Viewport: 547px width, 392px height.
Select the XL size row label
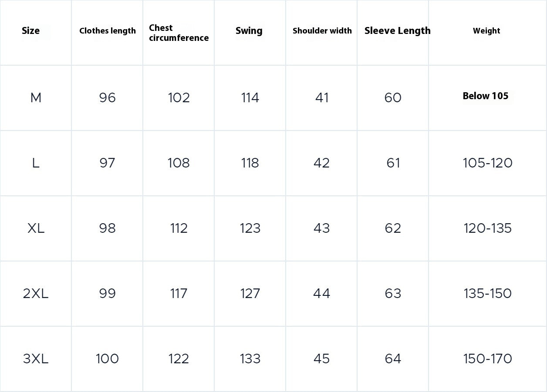point(36,228)
